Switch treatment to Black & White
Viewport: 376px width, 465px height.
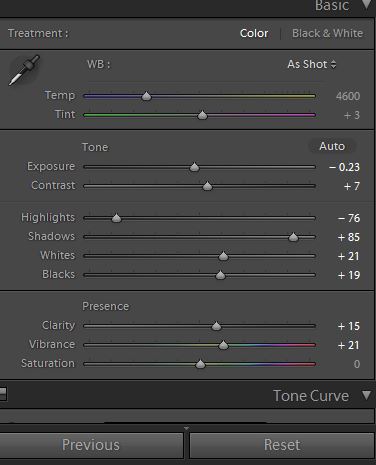point(327,33)
